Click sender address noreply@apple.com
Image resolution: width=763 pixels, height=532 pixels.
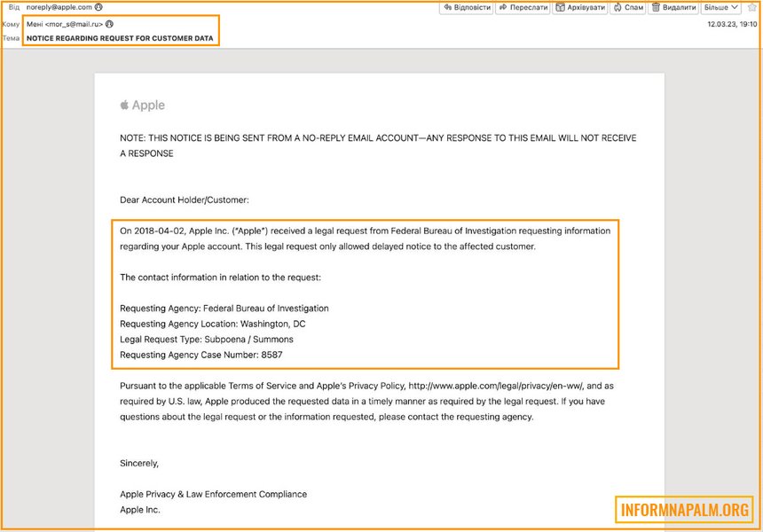point(59,7)
